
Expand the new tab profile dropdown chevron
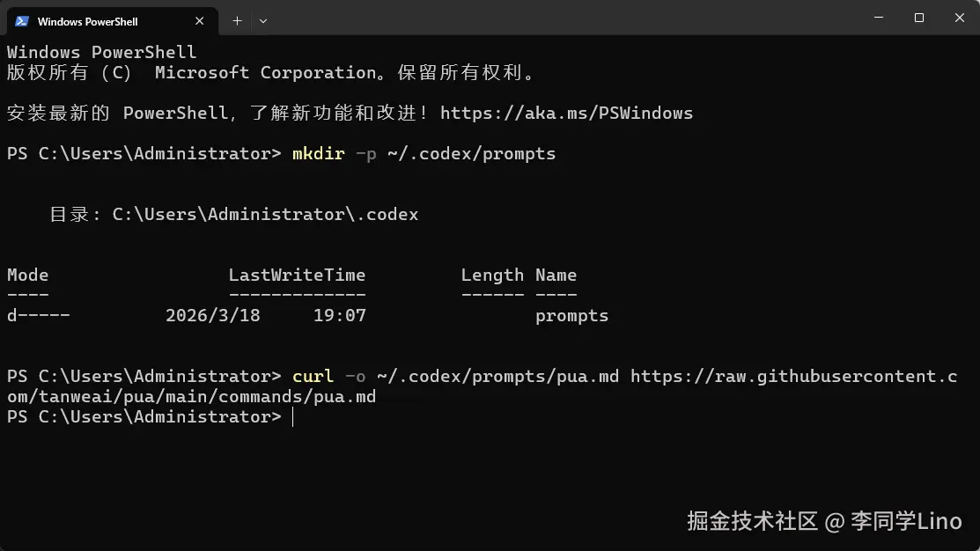[263, 20]
